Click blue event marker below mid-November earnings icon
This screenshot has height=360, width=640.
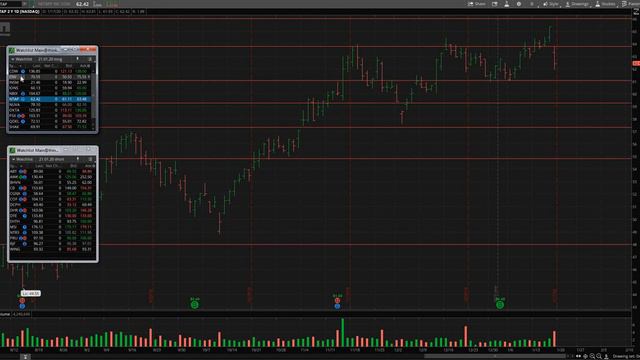point(337,306)
